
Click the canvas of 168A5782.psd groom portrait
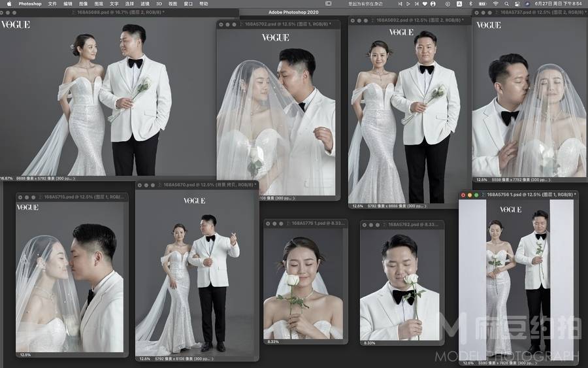click(x=400, y=285)
